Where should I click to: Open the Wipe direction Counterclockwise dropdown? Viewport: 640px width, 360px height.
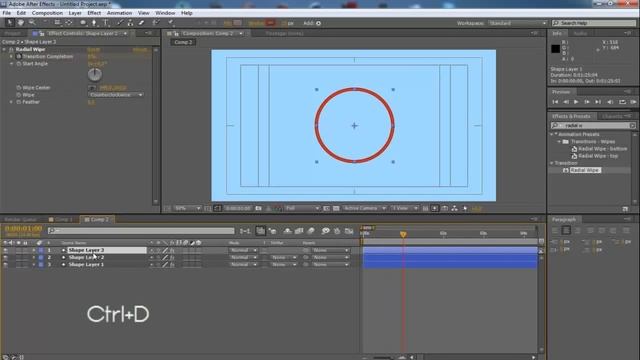click(116, 95)
